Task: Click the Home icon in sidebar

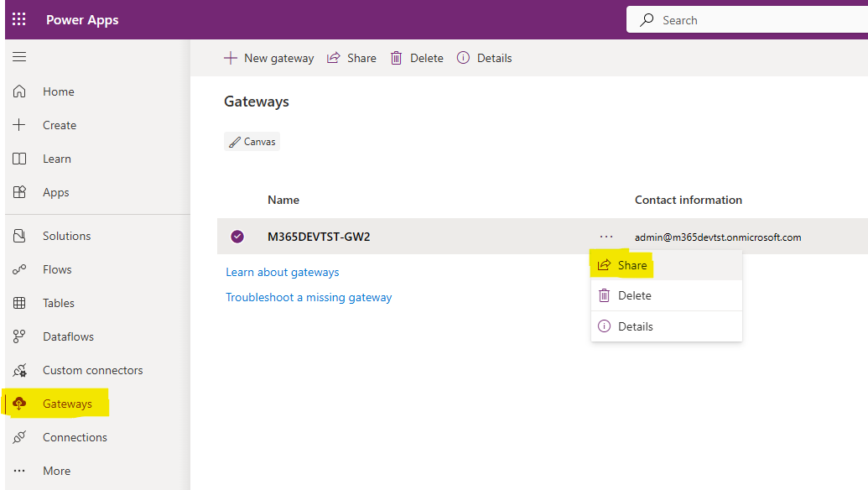Action: point(19,91)
